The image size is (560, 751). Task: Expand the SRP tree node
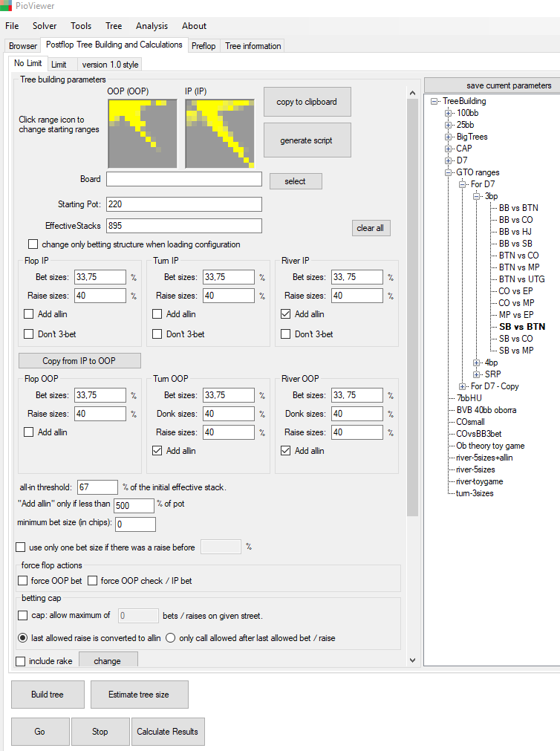pos(477,374)
